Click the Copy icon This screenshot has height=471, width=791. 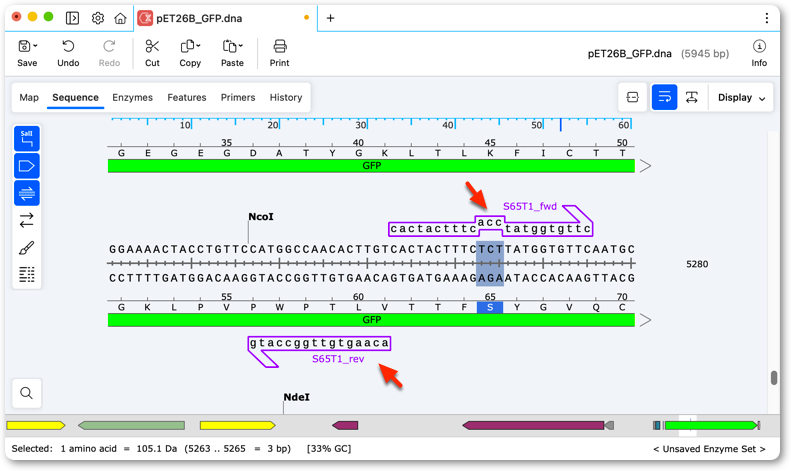(187, 46)
